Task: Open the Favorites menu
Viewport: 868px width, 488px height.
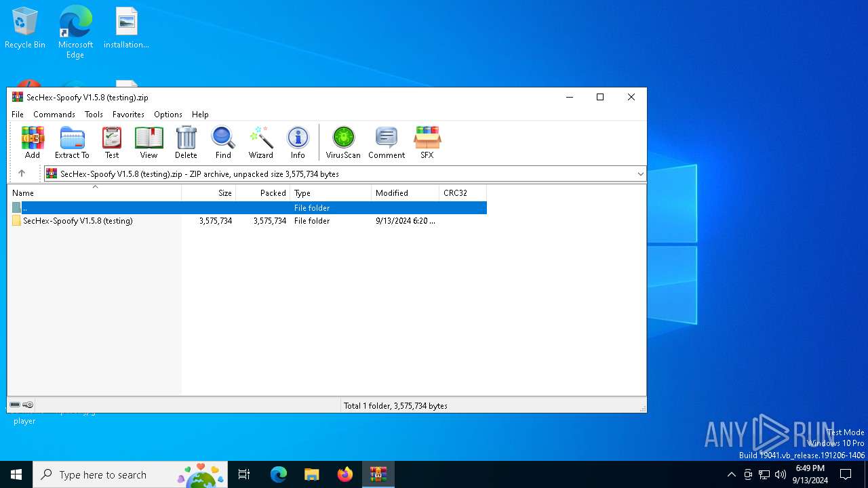Action: point(128,115)
